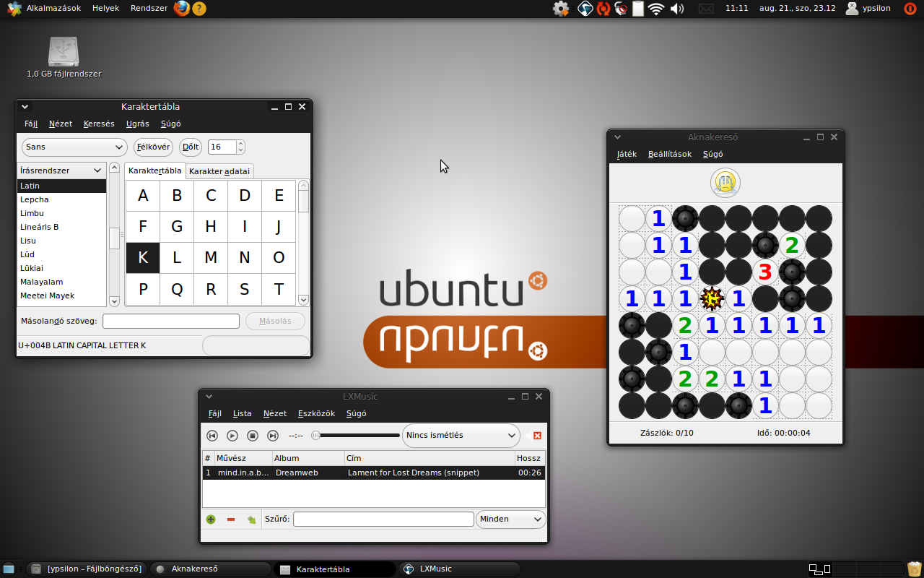Click the exploded mine tile in Aknakereső
This screenshot has height=578, width=924.
click(712, 298)
